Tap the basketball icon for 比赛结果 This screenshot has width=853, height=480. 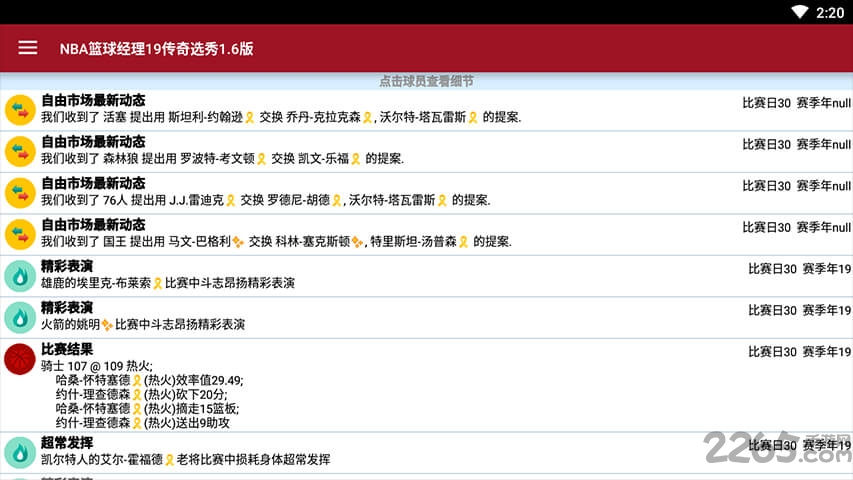20,358
